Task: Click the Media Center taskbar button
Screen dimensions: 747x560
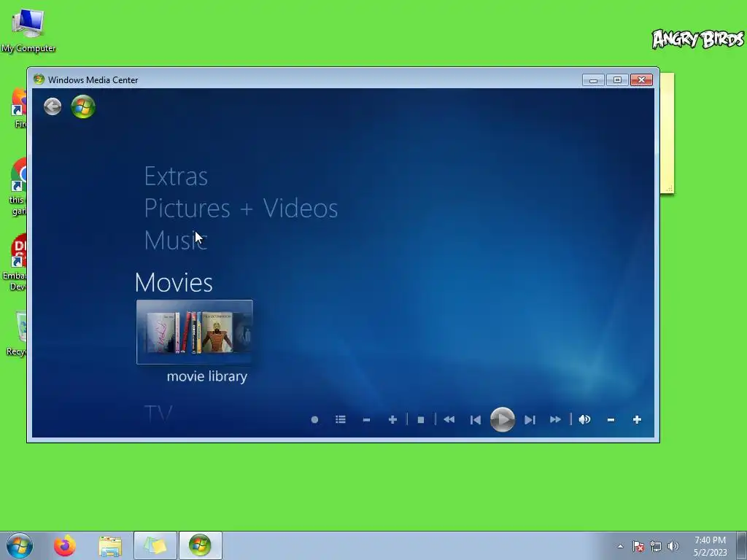Action: tap(200, 545)
